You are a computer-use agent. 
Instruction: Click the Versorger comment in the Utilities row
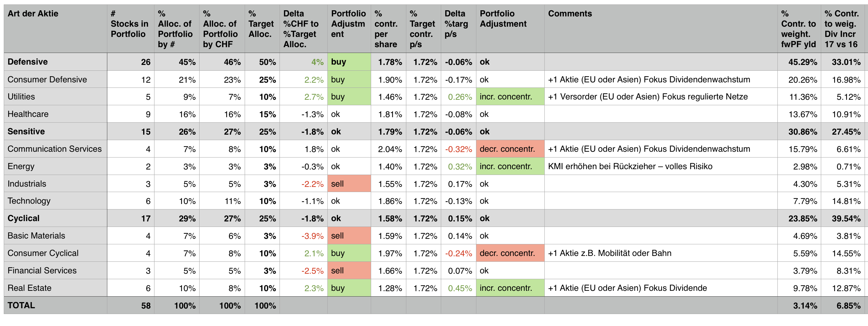click(648, 97)
